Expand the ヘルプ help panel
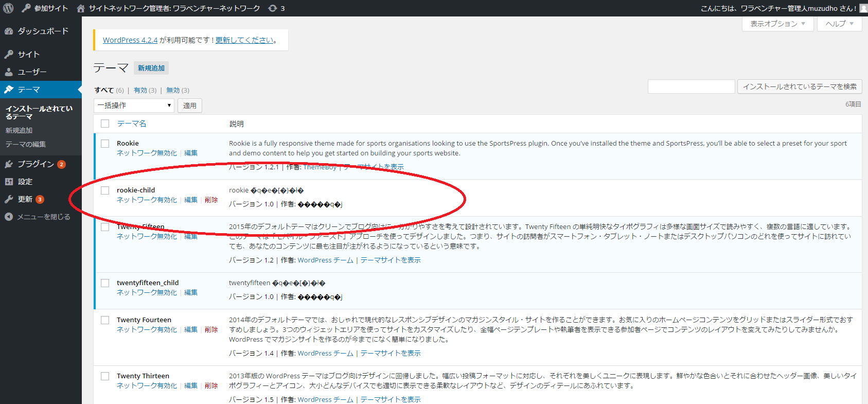This screenshot has height=404, width=868. (840, 24)
